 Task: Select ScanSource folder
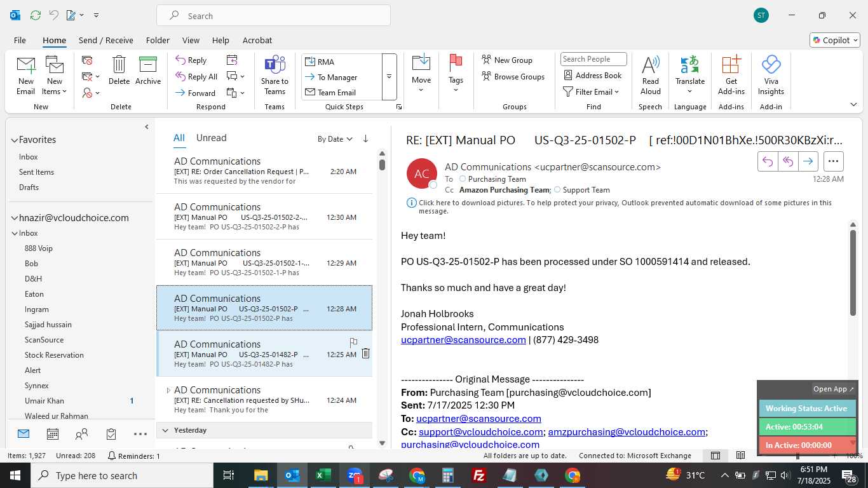[44, 340]
